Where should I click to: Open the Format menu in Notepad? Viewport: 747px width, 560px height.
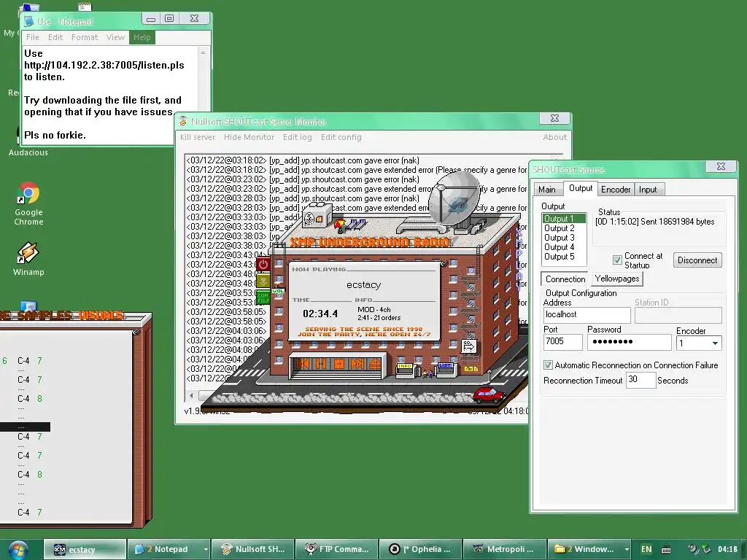(x=85, y=37)
